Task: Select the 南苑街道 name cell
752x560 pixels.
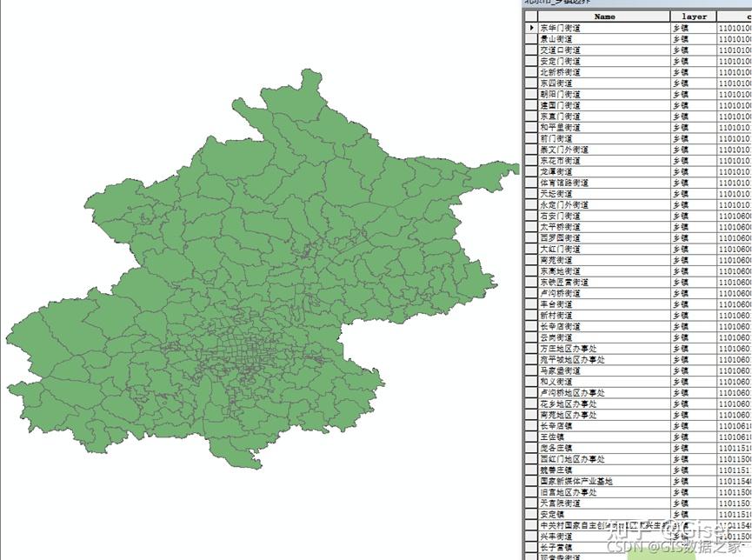Action: (x=604, y=260)
